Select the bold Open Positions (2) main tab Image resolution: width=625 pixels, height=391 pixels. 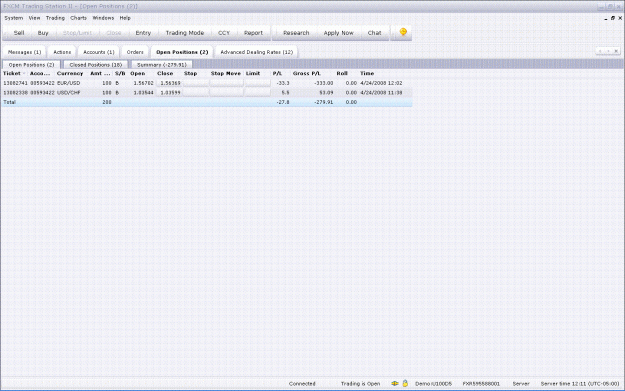tap(182, 52)
